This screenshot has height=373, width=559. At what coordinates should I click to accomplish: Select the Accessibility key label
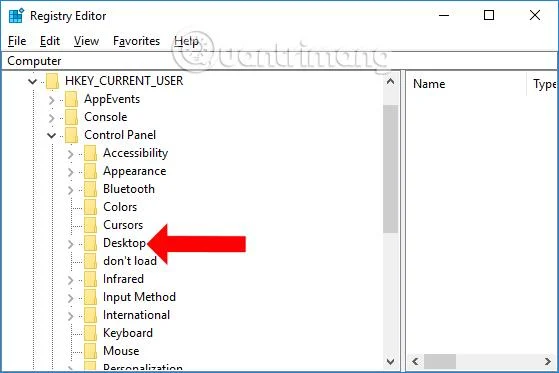pos(135,153)
